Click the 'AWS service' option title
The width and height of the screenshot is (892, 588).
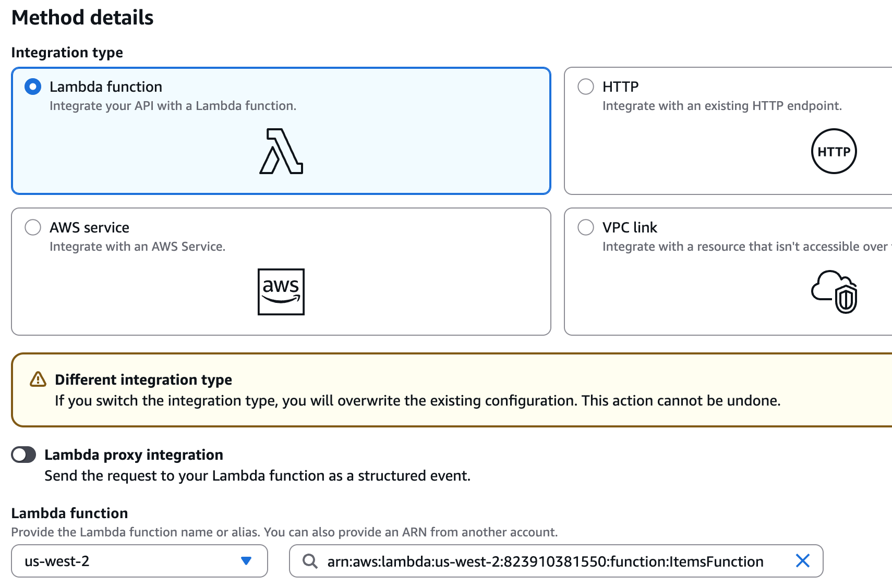[89, 227]
